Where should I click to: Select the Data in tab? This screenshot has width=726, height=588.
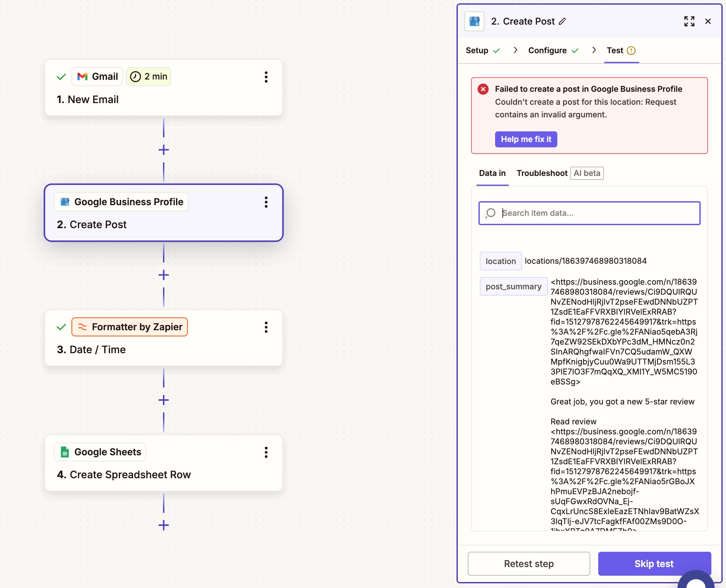click(492, 173)
